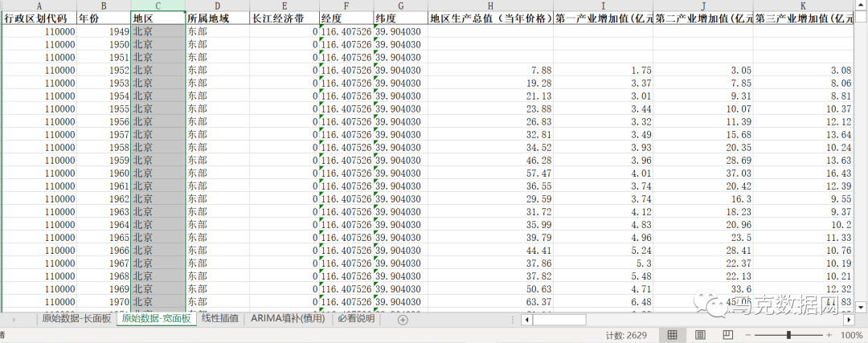Image resolution: width=868 pixels, height=343 pixels.
Task: Click GDP value 7.88 cell
Action: click(x=490, y=70)
